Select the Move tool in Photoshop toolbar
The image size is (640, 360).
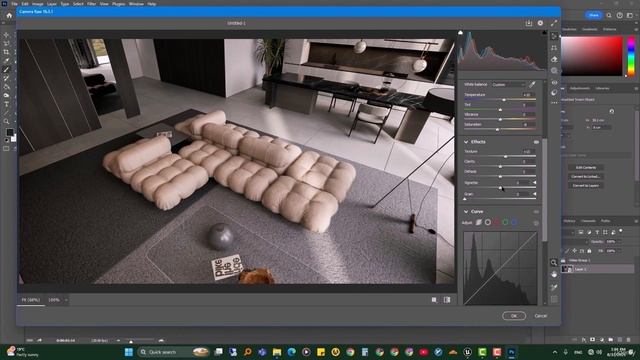point(7,35)
